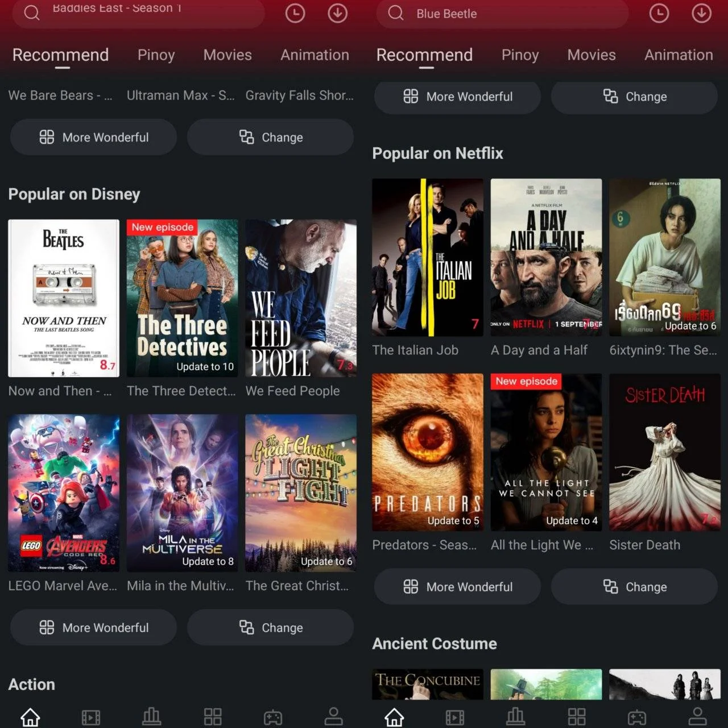Open the We Feed People poster

tap(301, 298)
